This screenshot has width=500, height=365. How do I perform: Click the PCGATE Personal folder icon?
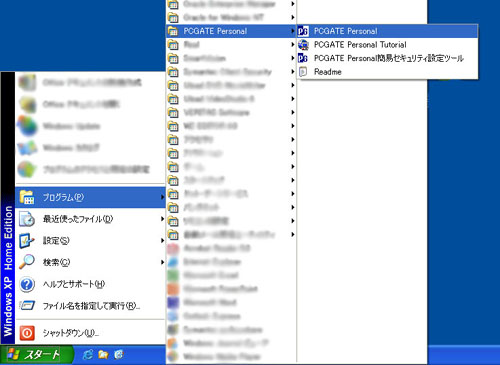point(173,31)
